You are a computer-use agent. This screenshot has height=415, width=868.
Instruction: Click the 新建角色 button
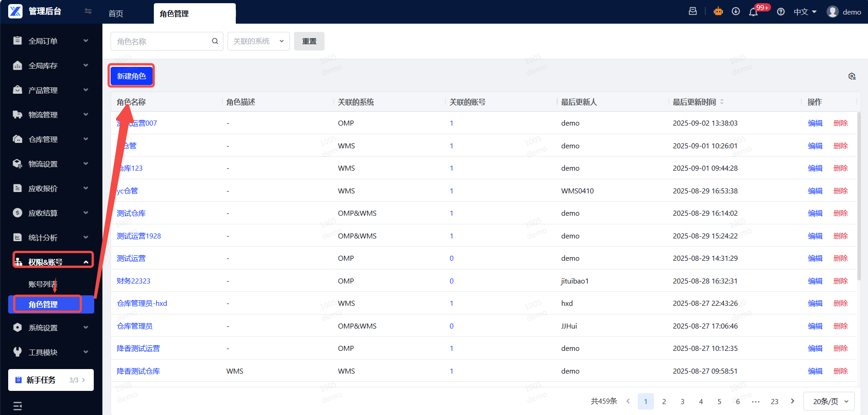point(131,76)
